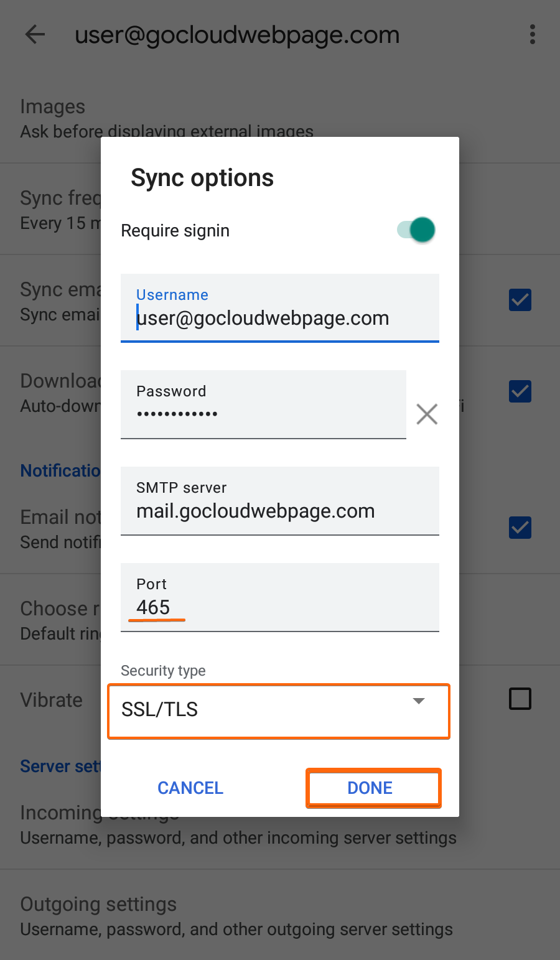Image resolution: width=560 pixels, height=960 pixels.
Task: Click the Username input field
Action: pos(280,308)
